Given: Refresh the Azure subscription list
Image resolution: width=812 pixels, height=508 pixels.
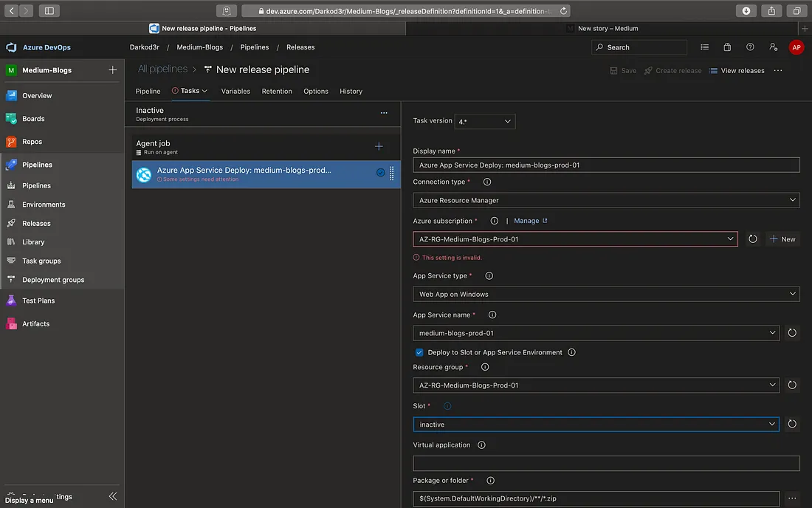Looking at the screenshot, I should tap(752, 238).
